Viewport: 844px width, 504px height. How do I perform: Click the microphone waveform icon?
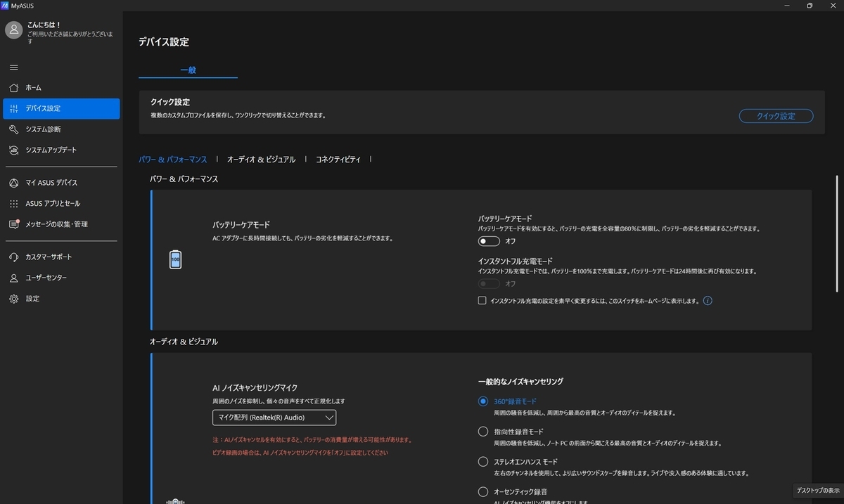click(175, 500)
